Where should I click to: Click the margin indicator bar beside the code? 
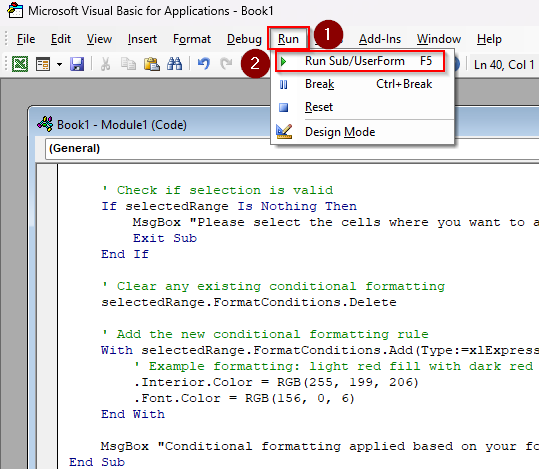[47, 316]
